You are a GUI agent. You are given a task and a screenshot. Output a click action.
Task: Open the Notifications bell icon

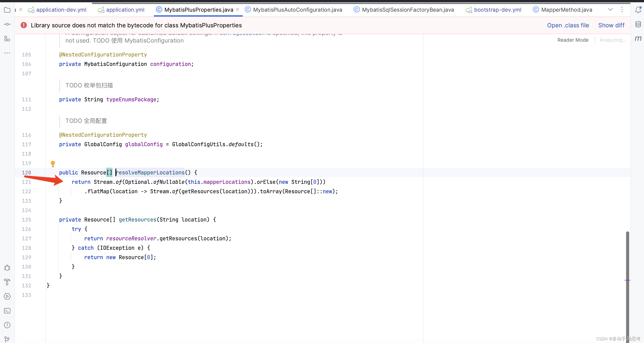[x=638, y=10]
